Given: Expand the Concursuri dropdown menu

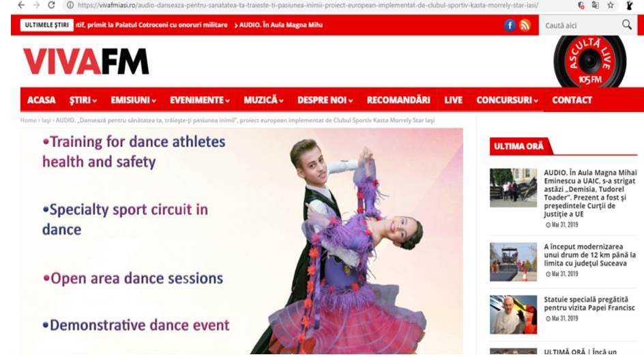Looking at the screenshot, I should (x=508, y=100).
